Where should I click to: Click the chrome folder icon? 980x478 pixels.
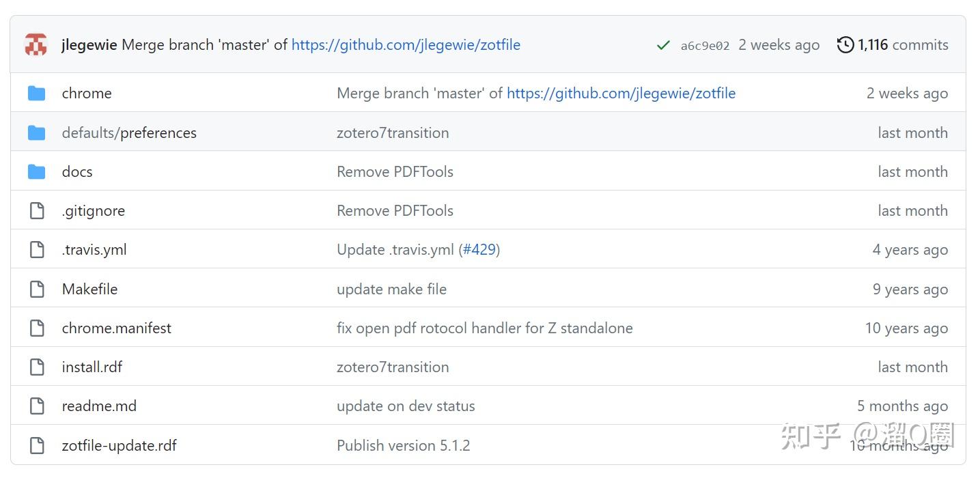(x=36, y=94)
